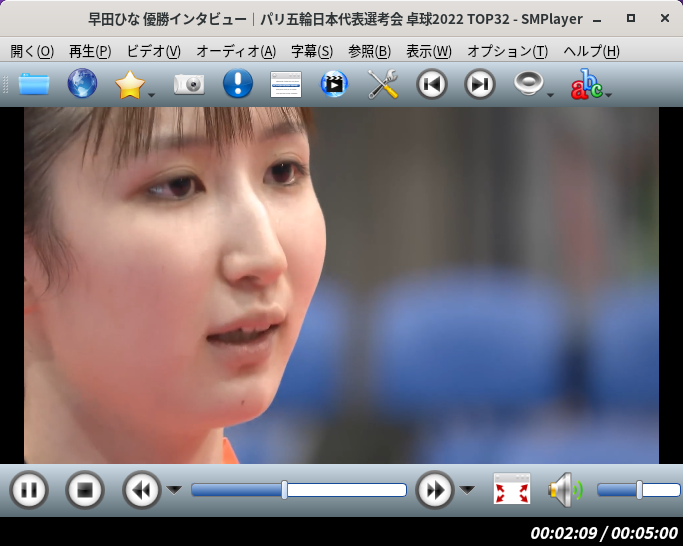Viewport: 683px width, 546px height.
Task: Pause the video playback
Action: point(29,490)
